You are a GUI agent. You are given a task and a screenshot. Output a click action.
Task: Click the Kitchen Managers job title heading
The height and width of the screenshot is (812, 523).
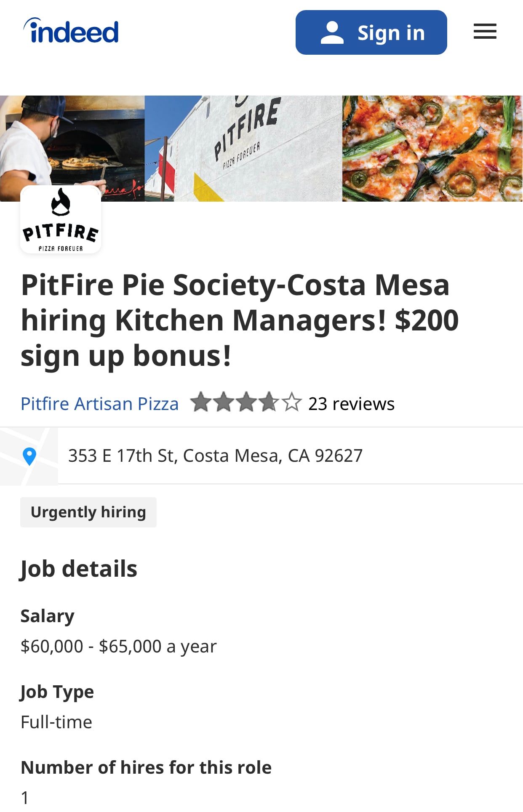[x=239, y=320]
